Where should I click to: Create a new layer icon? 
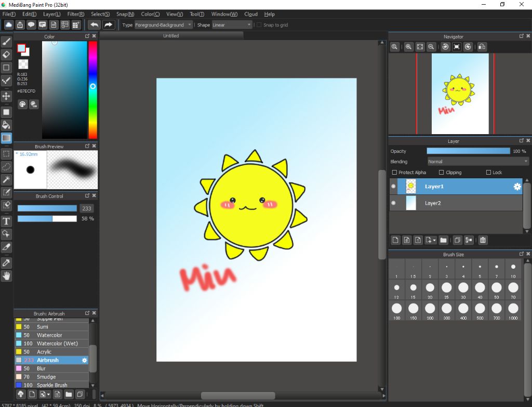[395, 240]
